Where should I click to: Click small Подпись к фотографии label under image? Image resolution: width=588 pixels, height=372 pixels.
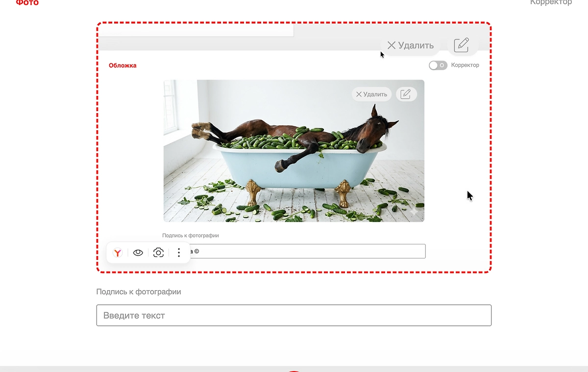191,235
